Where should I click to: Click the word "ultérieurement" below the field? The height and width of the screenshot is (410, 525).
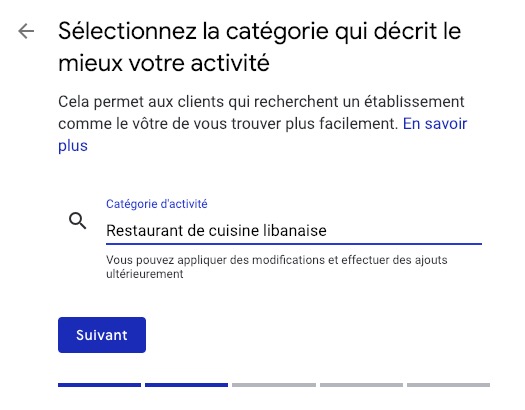(x=145, y=274)
